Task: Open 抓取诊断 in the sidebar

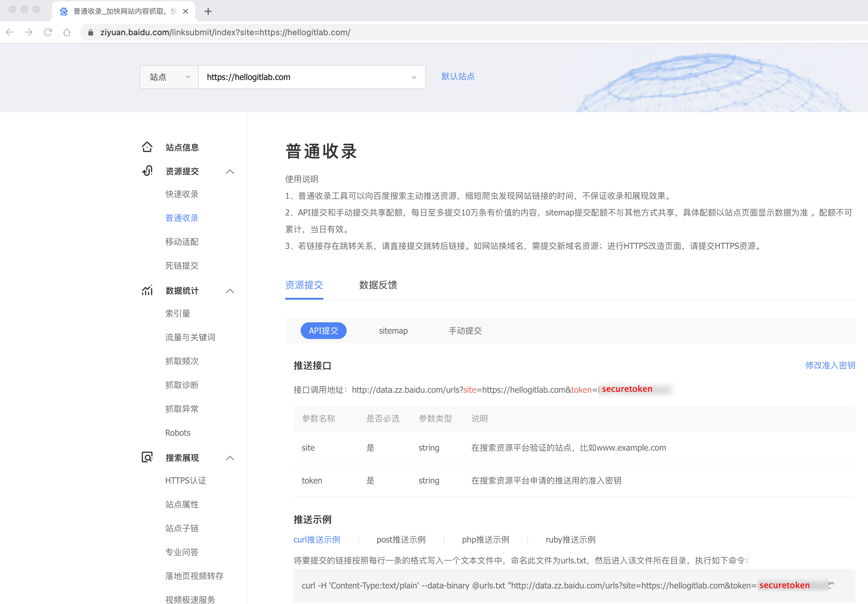Action: tap(182, 385)
